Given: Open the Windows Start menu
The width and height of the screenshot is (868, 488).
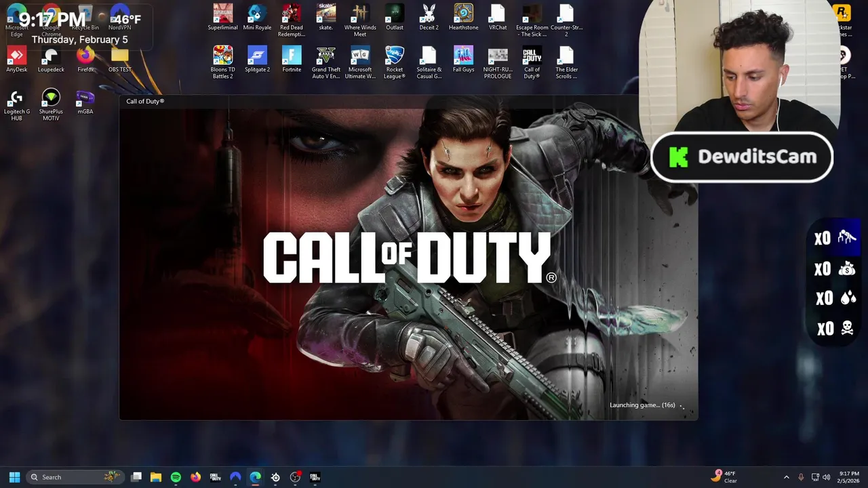Looking at the screenshot, I should [x=14, y=477].
